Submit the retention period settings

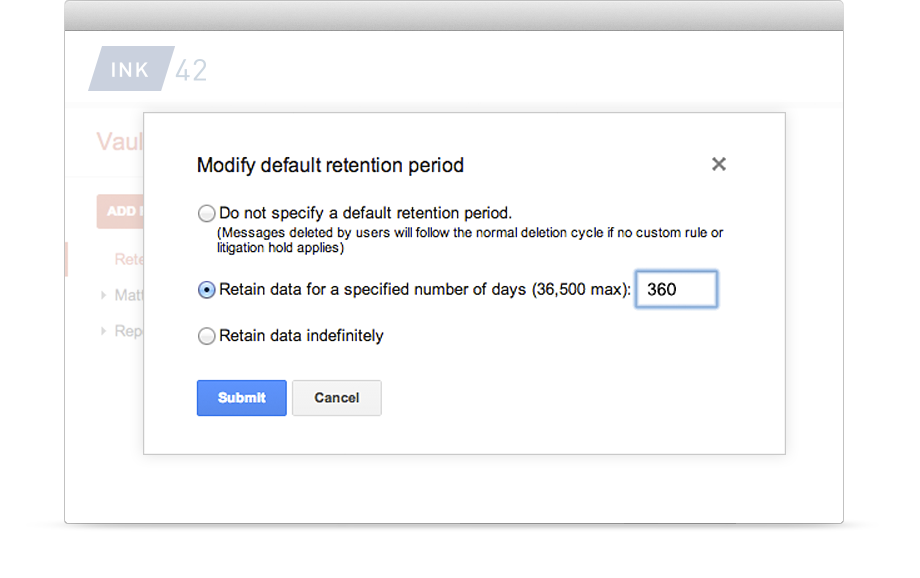coord(241,398)
